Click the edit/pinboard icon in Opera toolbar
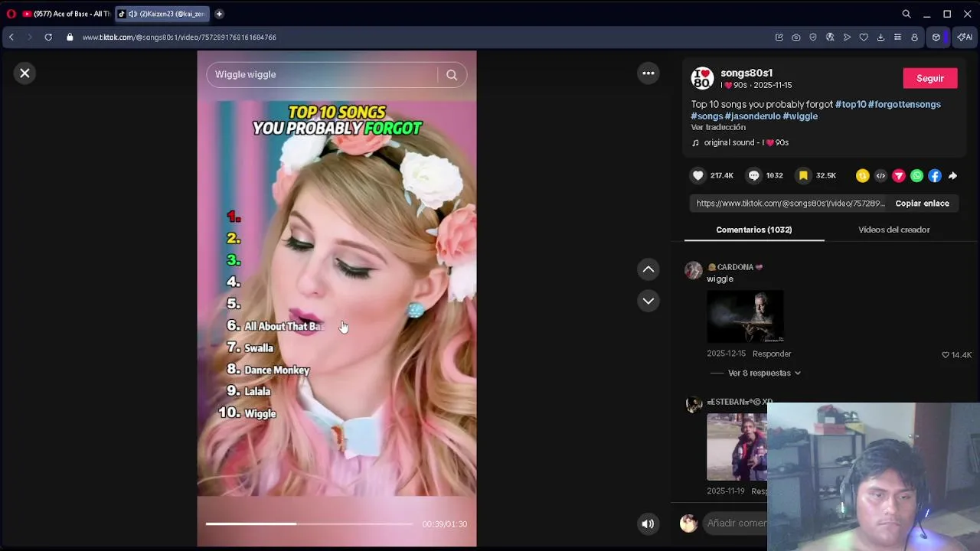The width and height of the screenshot is (980, 551). (779, 37)
